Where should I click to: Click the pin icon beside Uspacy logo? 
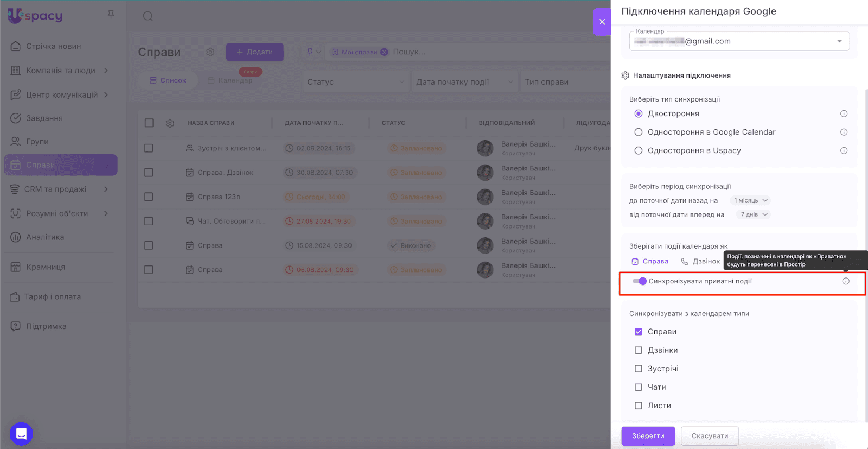click(111, 15)
